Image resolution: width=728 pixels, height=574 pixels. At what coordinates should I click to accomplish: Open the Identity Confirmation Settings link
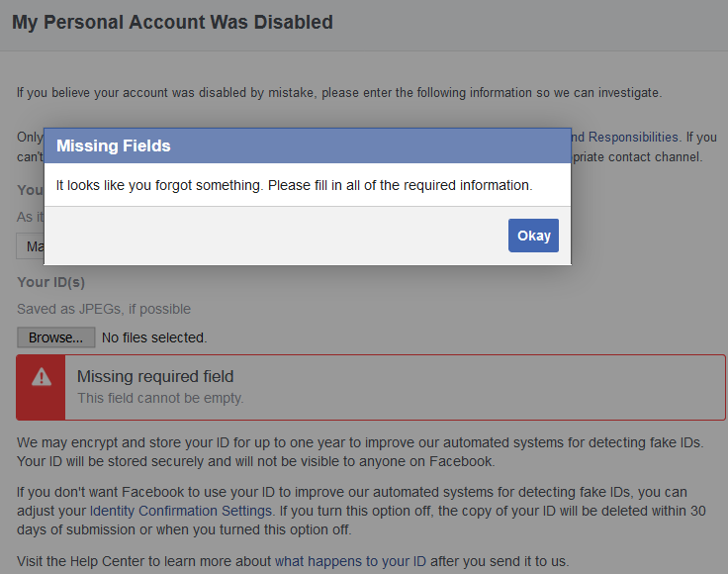pos(181,511)
